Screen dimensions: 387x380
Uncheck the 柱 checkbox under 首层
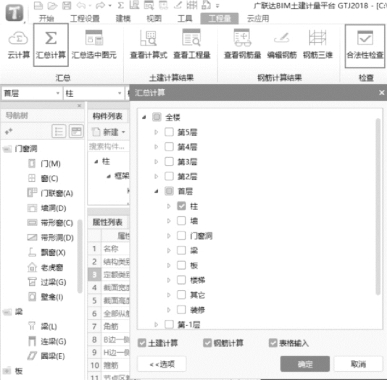(181, 206)
